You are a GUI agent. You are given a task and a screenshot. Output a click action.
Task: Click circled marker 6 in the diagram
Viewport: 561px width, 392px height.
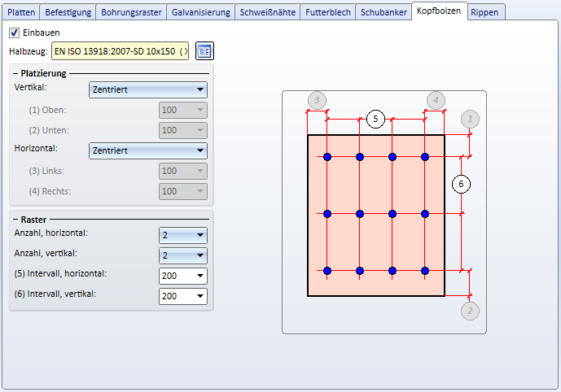[x=461, y=185]
